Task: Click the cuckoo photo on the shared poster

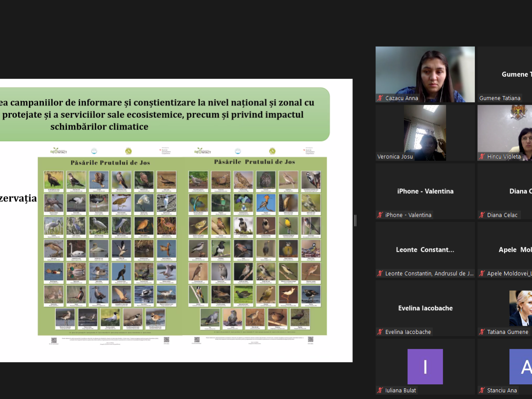Action: 210,317
